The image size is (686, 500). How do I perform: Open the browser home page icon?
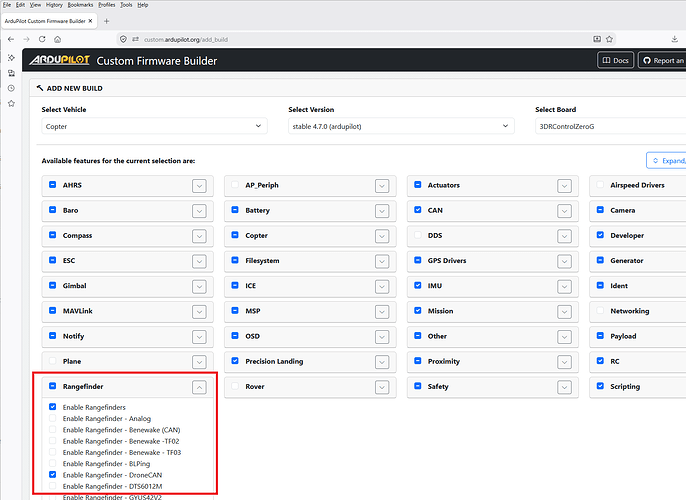(x=57, y=39)
